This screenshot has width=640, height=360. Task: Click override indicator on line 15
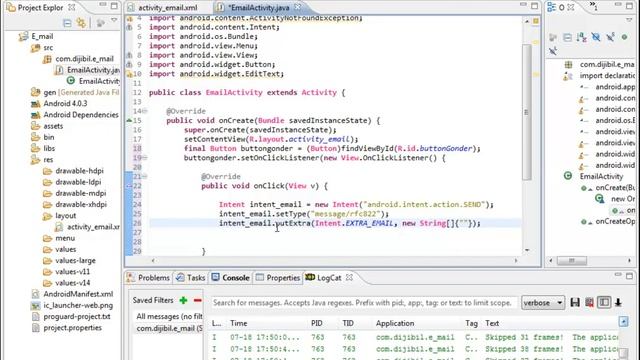coord(129,120)
